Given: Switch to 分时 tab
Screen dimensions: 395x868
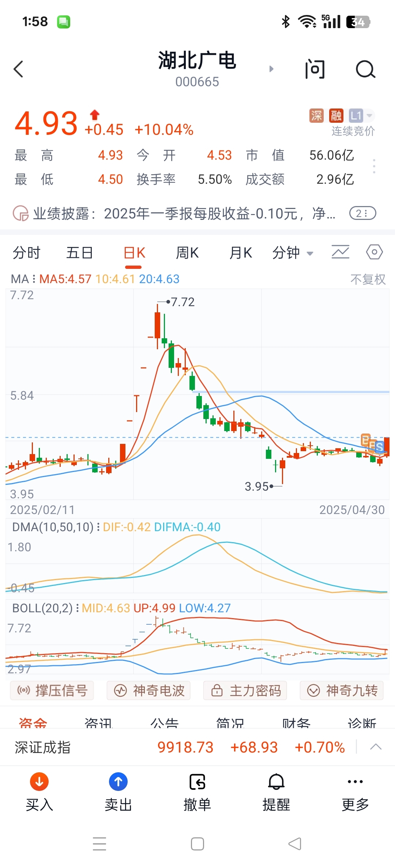Looking at the screenshot, I should (26, 253).
